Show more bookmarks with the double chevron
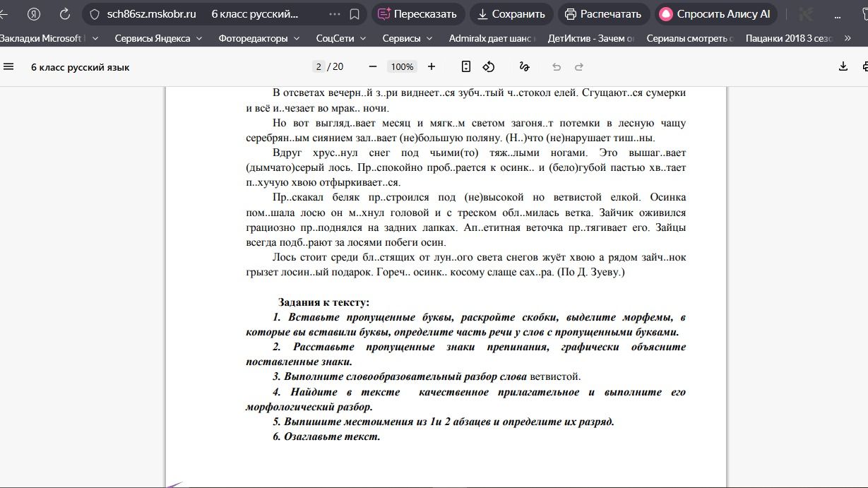This screenshot has width=868, height=488. coord(848,38)
